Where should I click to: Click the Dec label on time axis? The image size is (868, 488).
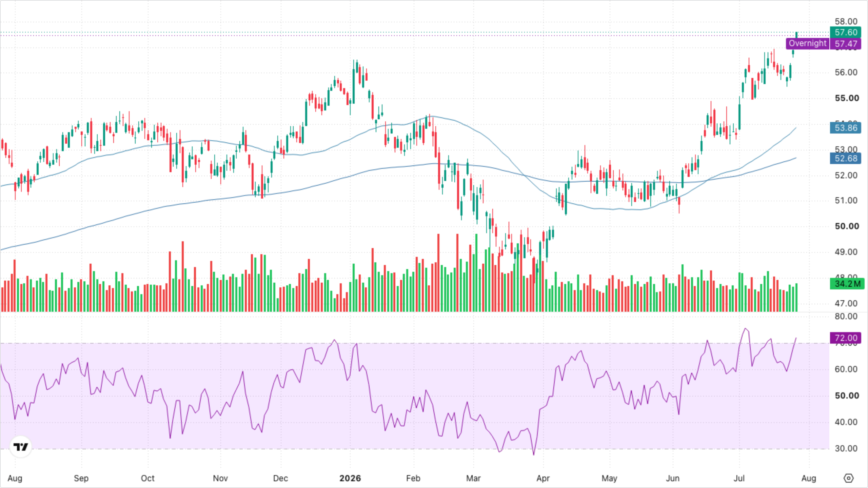point(280,478)
